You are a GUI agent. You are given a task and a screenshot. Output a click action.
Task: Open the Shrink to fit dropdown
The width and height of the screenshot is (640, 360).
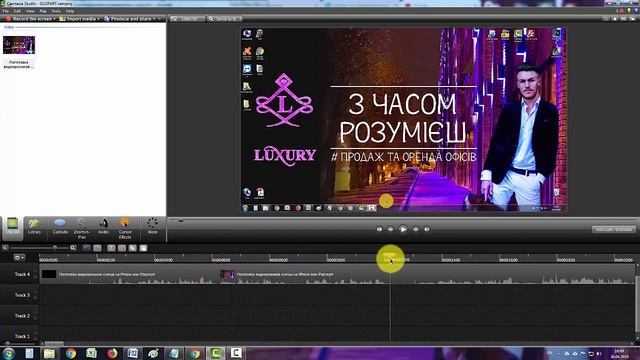pos(224,19)
